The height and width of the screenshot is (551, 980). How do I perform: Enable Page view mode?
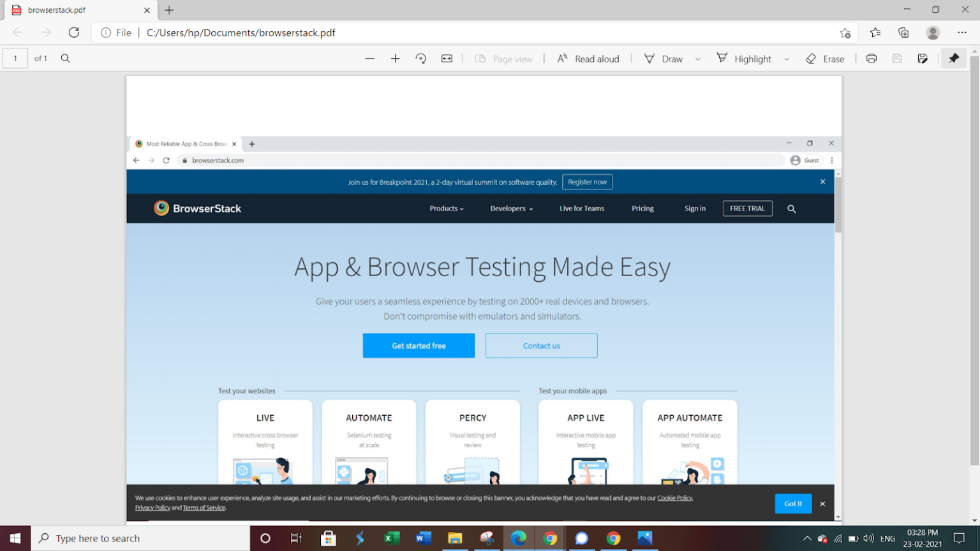point(504,58)
